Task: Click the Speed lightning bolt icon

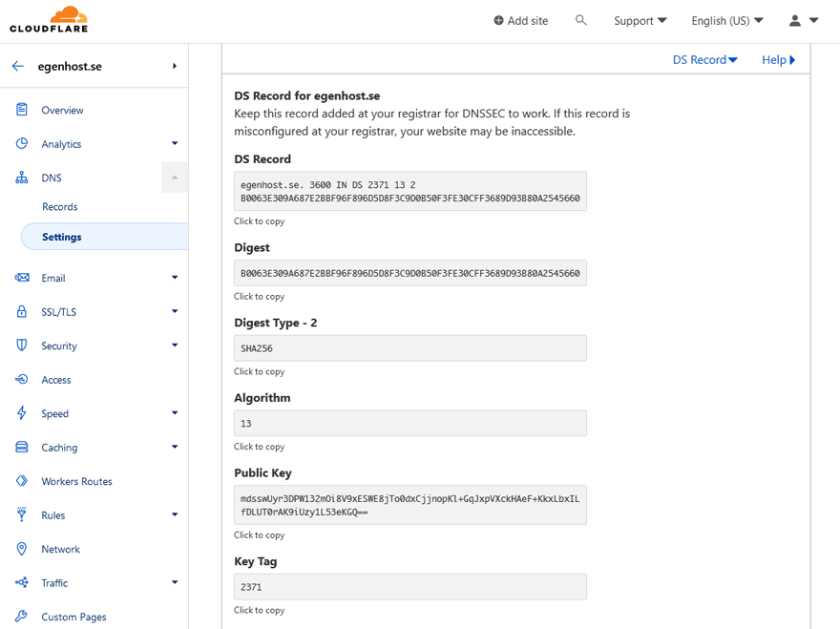Action: click(x=21, y=413)
